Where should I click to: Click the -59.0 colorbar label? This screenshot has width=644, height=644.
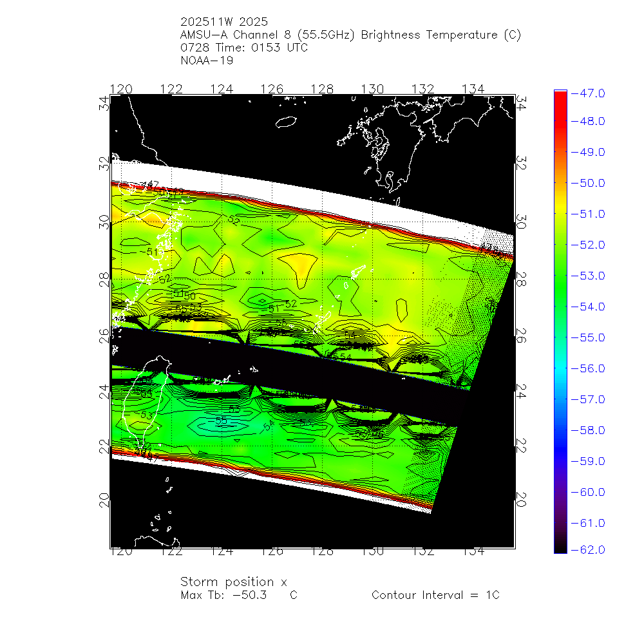click(x=588, y=461)
